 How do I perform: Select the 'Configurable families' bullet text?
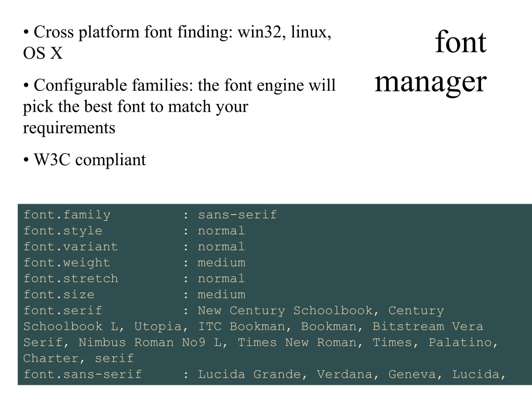179,106
